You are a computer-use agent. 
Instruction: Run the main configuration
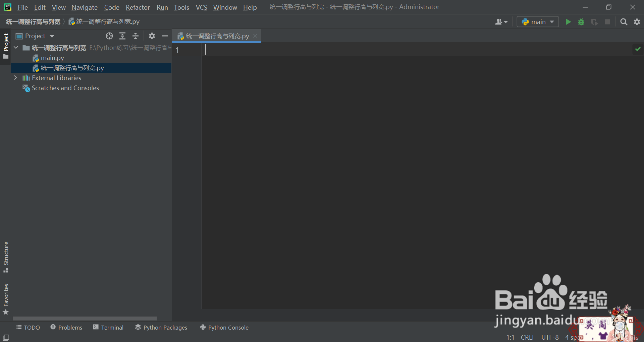coord(568,22)
